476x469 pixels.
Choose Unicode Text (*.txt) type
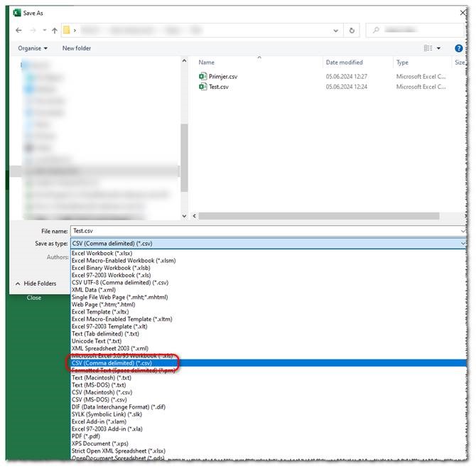click(97, 341)
